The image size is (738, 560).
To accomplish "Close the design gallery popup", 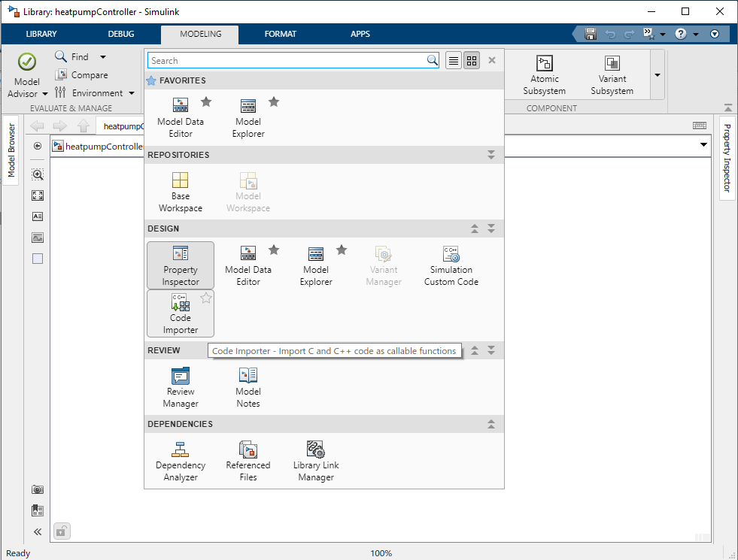I will pos(492,60).
